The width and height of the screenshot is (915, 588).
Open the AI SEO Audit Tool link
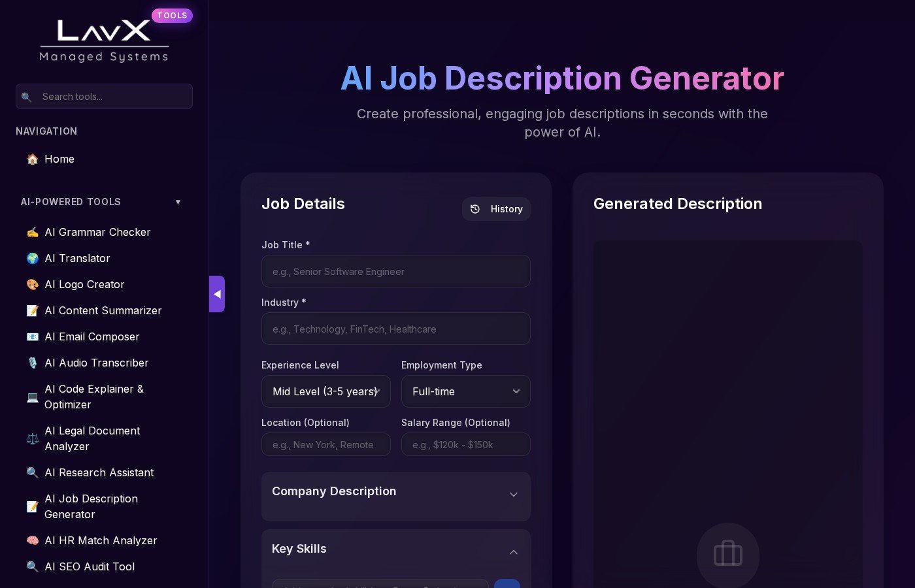(90, 566)
